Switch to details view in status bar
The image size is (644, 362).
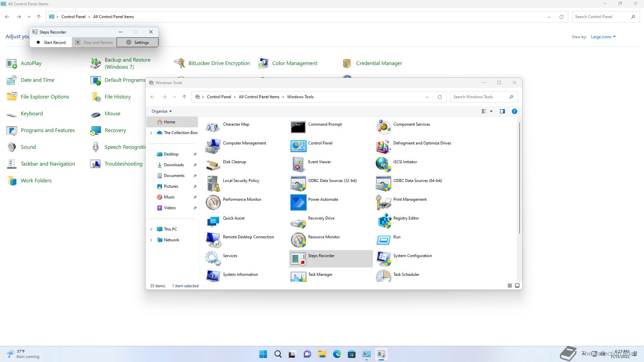coord(509,286)
